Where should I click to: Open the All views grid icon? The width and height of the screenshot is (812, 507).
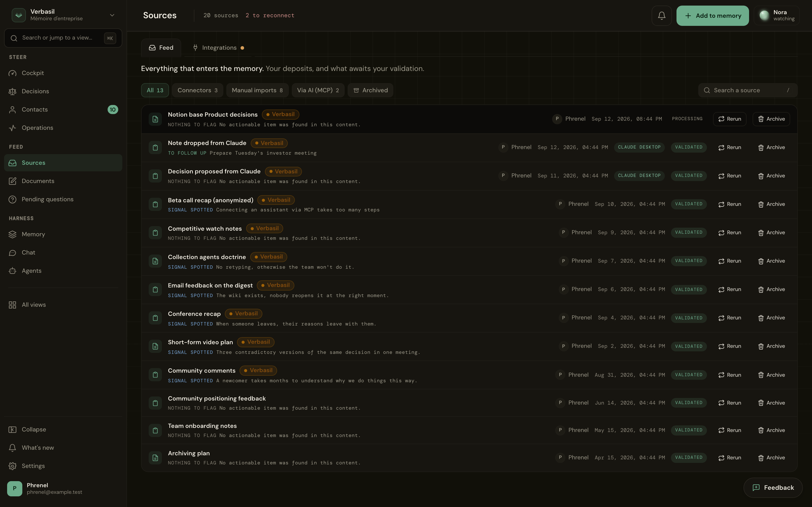pos(12,304)
